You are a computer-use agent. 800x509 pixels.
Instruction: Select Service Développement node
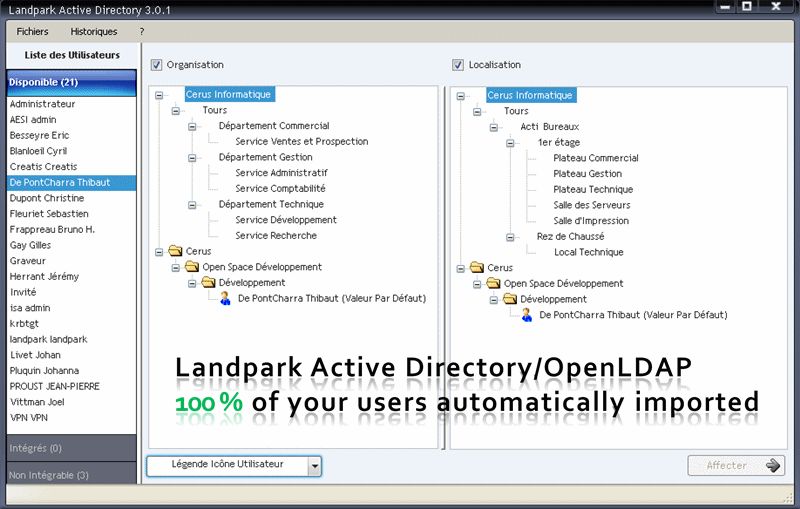[x=286, y=220]
